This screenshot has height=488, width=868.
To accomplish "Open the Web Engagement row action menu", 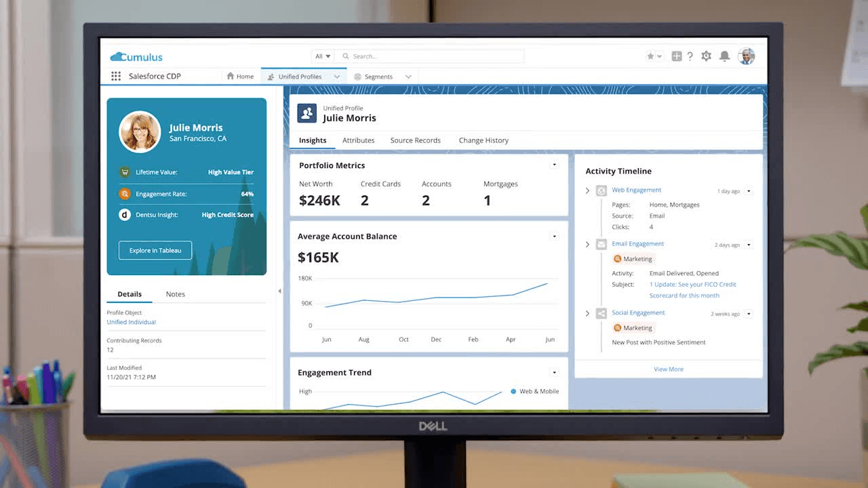I will pyautogui.click(x=749, y=191).
